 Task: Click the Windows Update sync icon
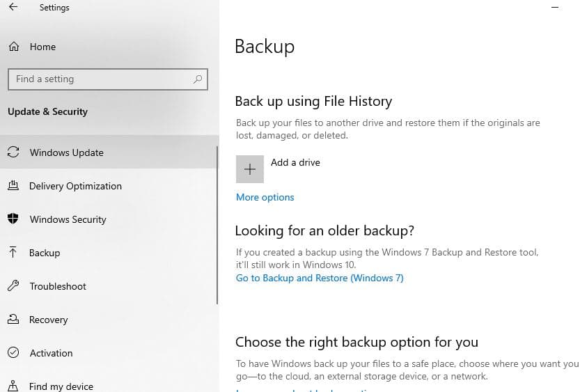pos(13,152)
